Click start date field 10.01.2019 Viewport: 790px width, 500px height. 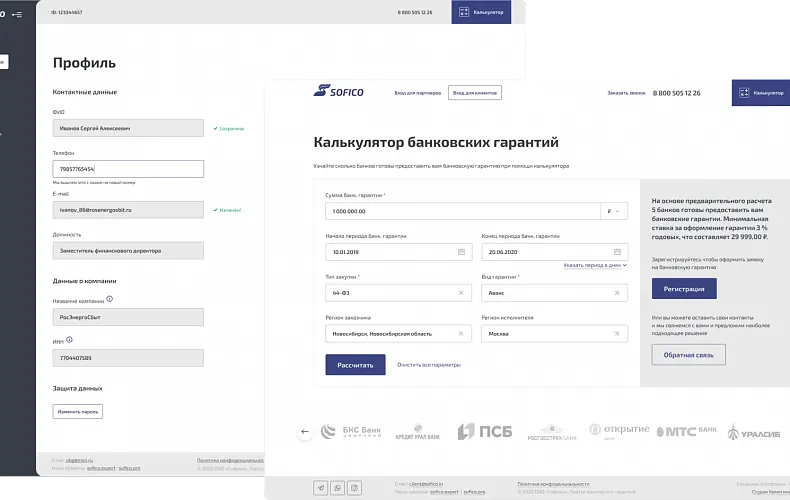click(399, 252)
